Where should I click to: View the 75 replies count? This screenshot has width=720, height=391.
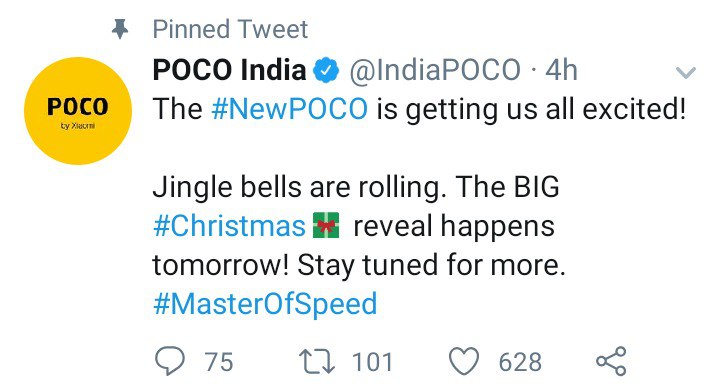(219, 362)
